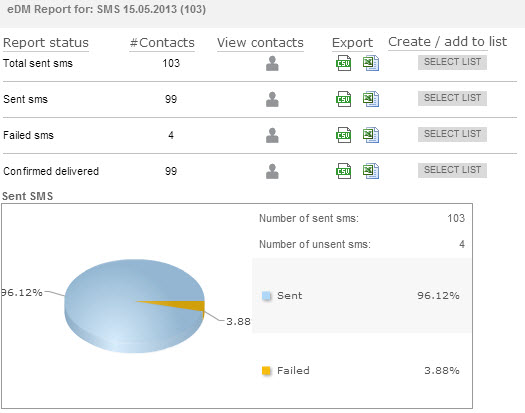Export Confirmed delivered to Excel

(371, 171)
